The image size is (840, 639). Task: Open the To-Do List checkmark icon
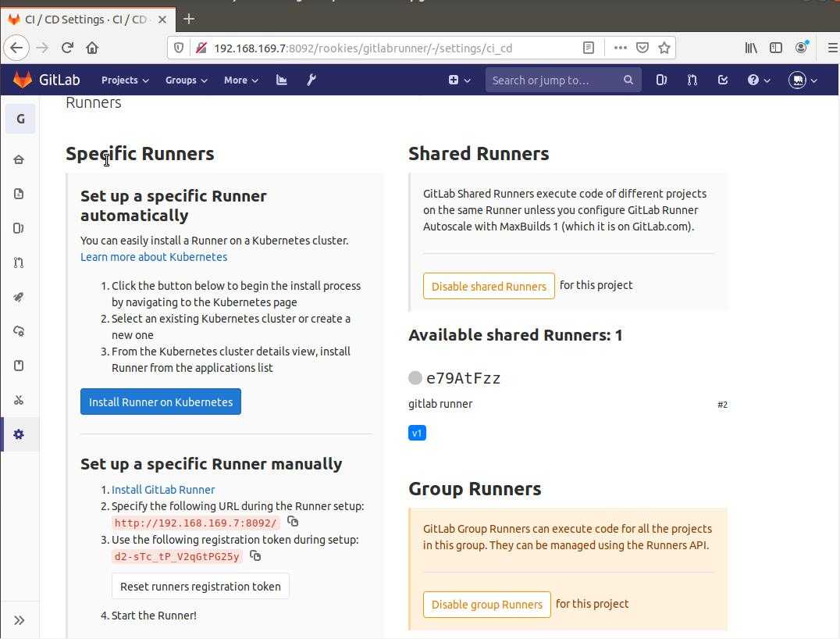pos(723,80)
